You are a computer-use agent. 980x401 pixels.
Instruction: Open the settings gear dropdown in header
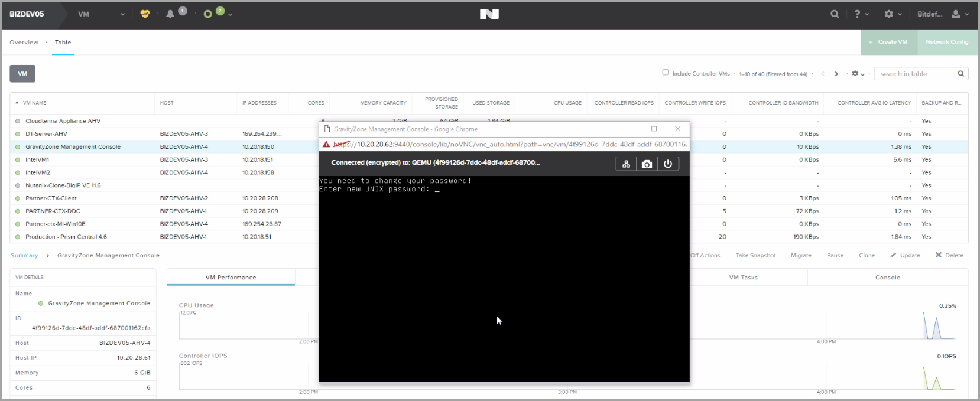click(x=892, y=14)
